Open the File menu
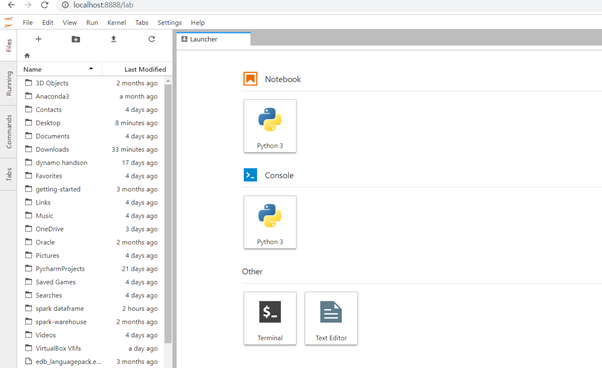 pyautogui.click(x=28, y=23)
